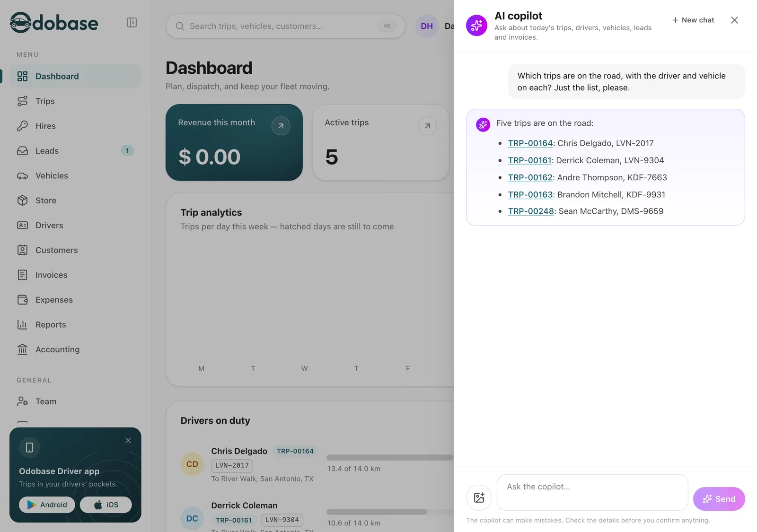Click the Expenses wallet icon
Image resolution: width=757 pixels, height=532 pixels.
click(x=22, y=300)
